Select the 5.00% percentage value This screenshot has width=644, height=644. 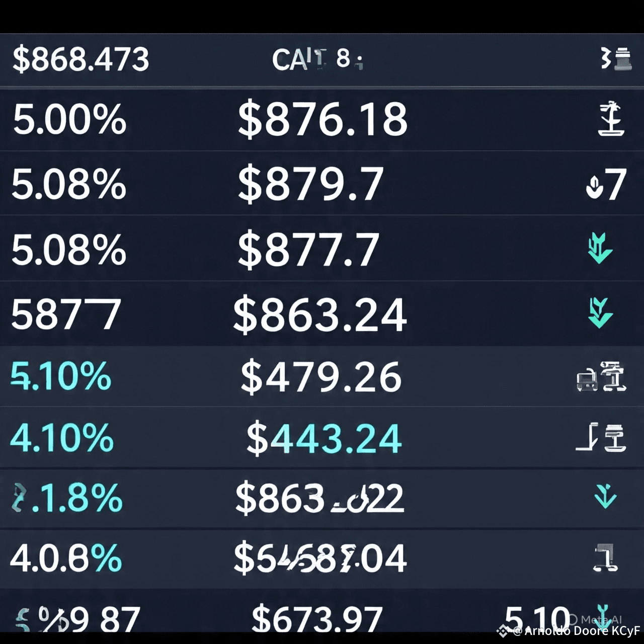[x=69, y=120]
